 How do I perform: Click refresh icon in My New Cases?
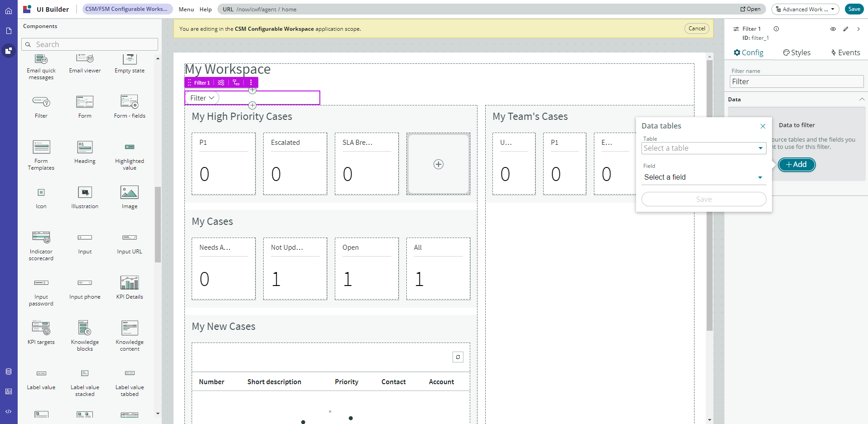point(458,357)
